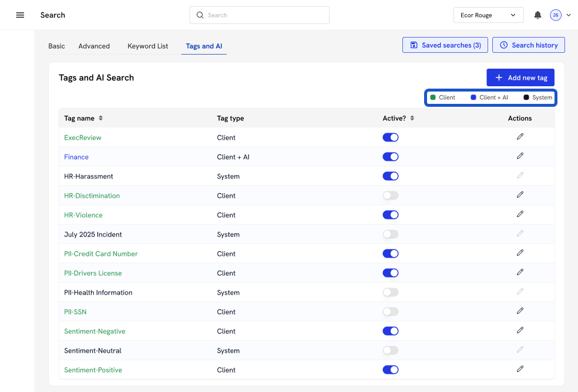Edit the HR-Violence tag
This screenshot has height=392, width=578.
(520, 214)
